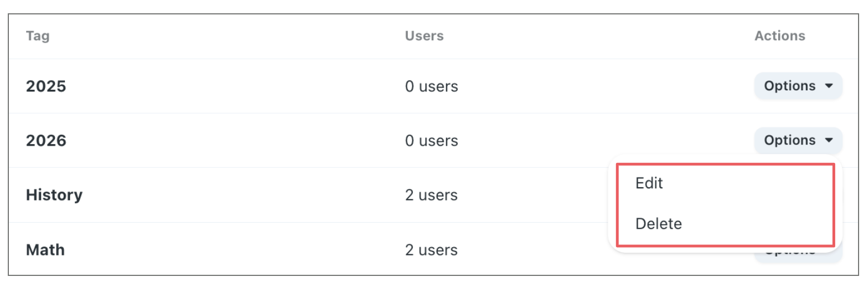Select the 2025 tag name

pos(46,86)
